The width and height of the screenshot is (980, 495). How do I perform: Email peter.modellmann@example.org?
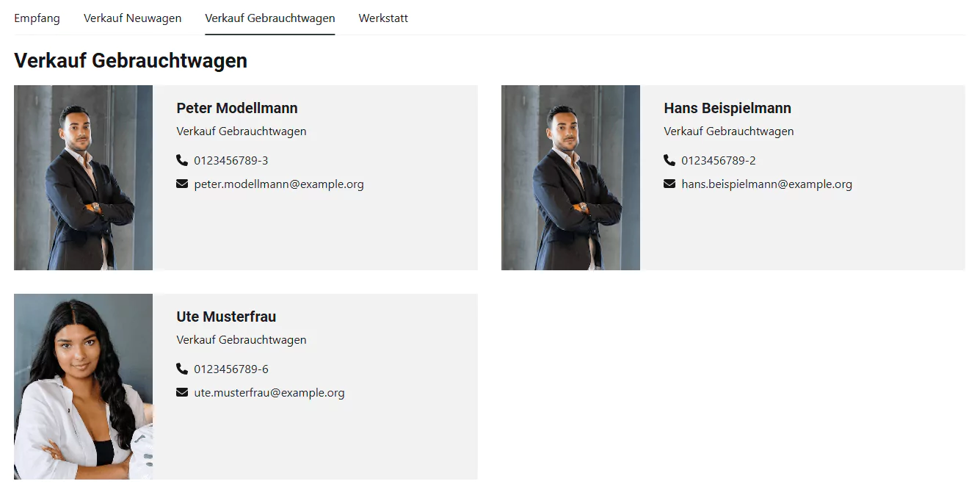click(x=279, y=184)
